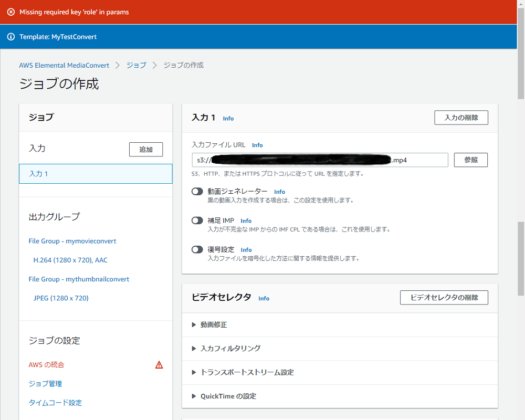Click the 参照 browse button

click(x=471, y=160)
